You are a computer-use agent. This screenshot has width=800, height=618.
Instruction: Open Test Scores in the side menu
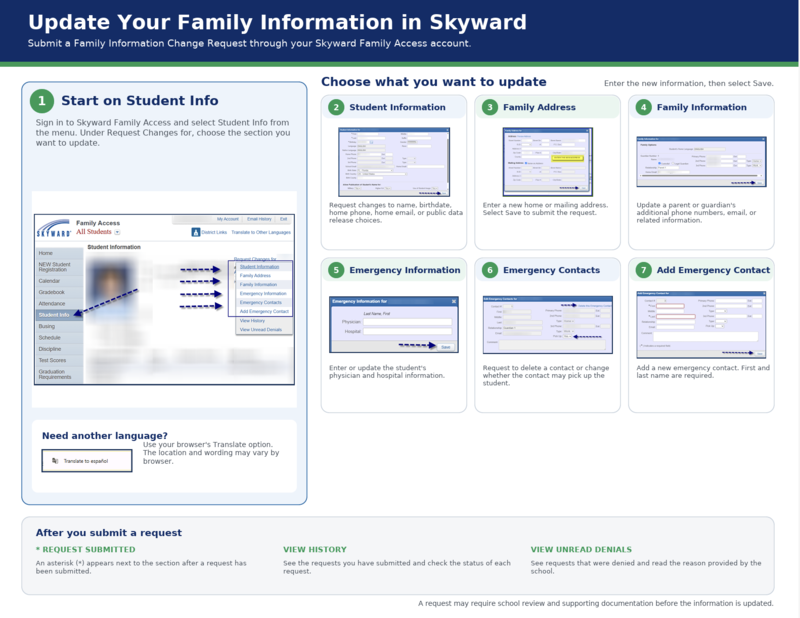tap(59, 360)
